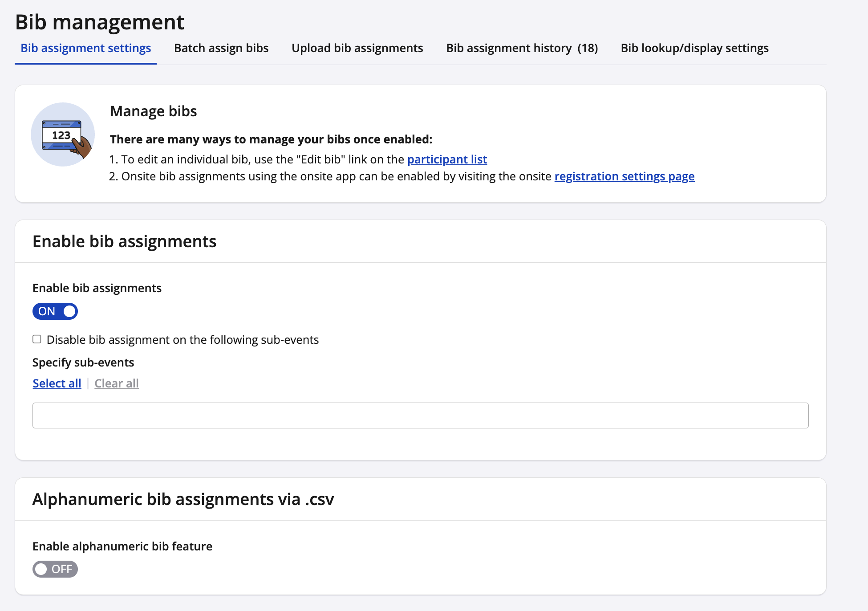The height and width of the screenshot is (611, 868).
Task: Go to Bib lookup/display settings tab
Action: [694, 48]
